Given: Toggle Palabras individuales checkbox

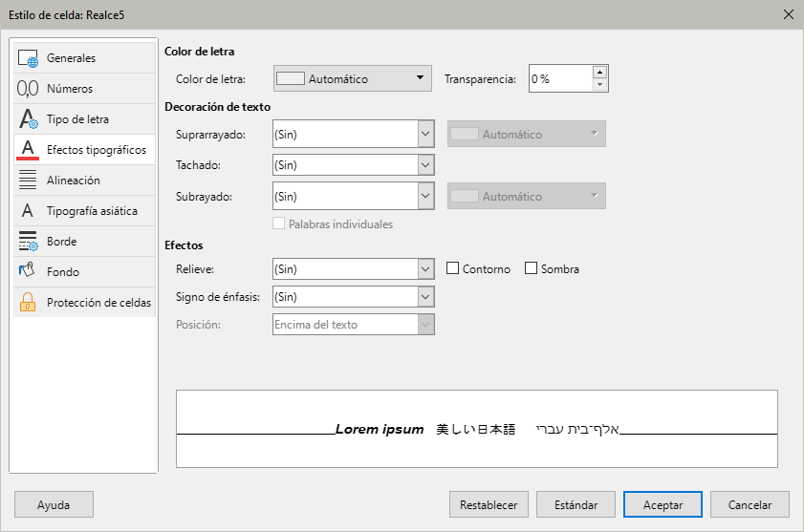Looking at the screenshot, I should 278,223.
